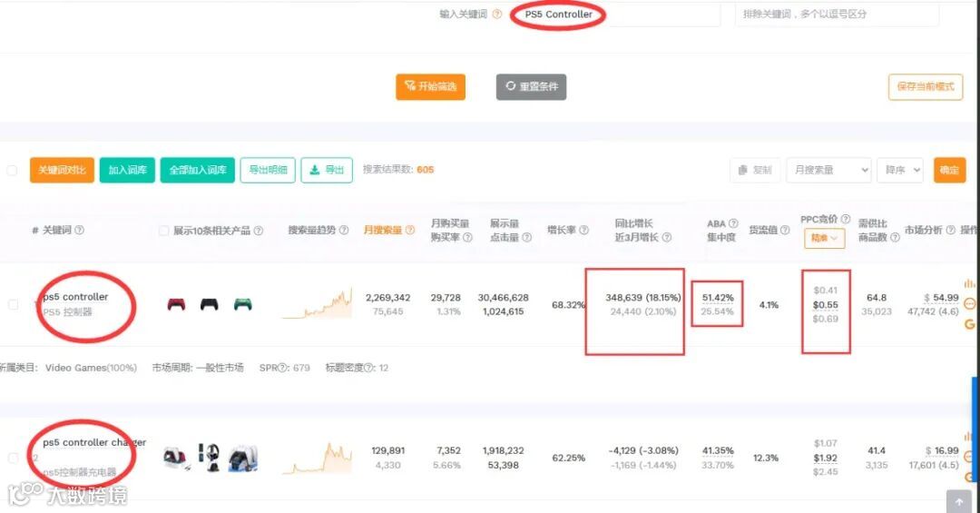
Task: Click the scroll-to-top arrow button
Action: [x=959, y=502]
